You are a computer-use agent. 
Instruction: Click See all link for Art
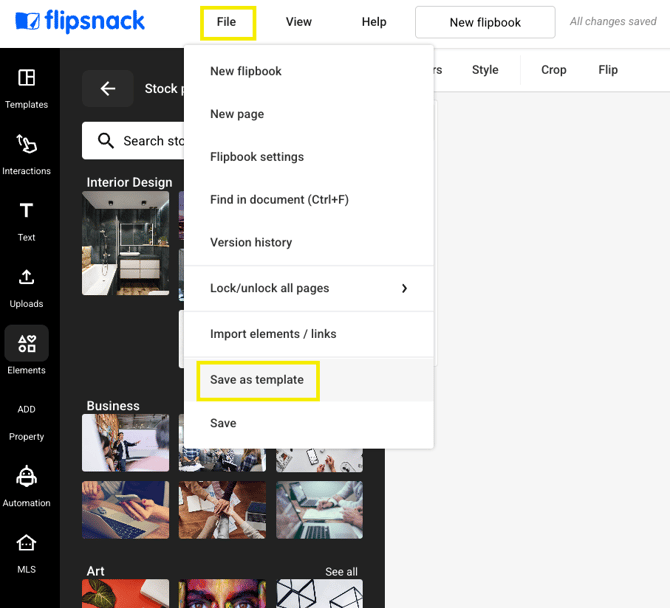click(x=341, y=572)
